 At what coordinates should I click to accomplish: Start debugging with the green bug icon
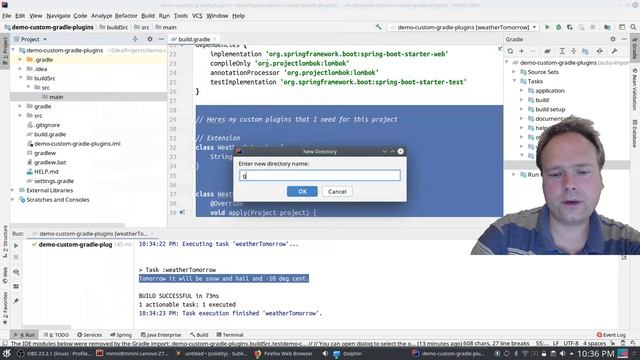pos(558,27)
